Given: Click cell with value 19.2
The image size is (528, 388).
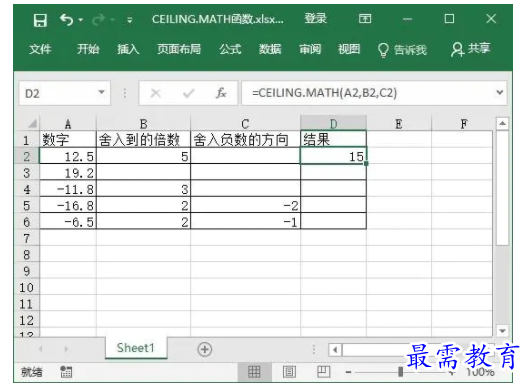Looking at the screenshot, I should pyautogui.click(x=68, y=172).
